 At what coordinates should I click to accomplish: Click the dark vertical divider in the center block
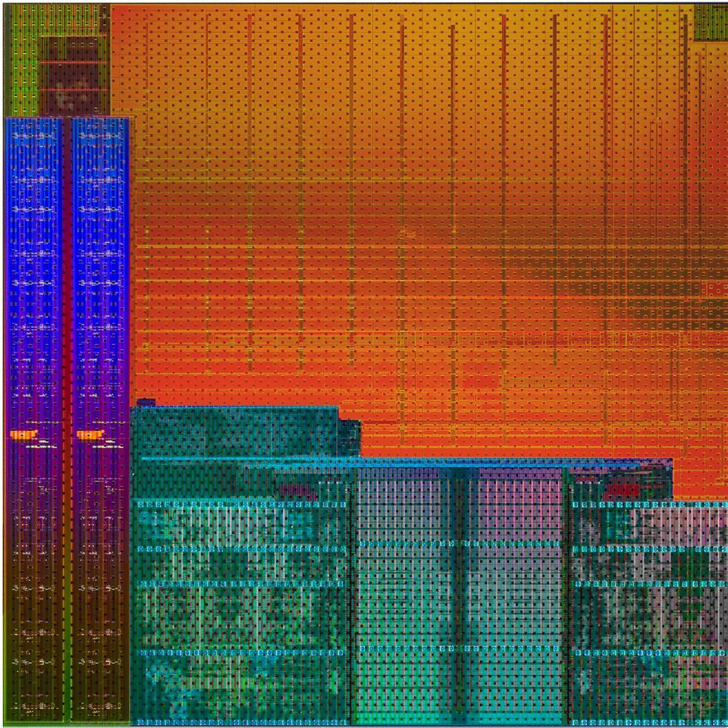[458, 591]
